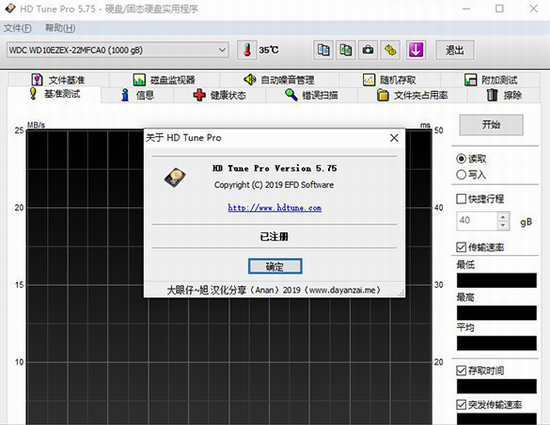Image resolution: width=550 pixels, height=425 pixels.
Task: Select the 写入 radio button
Action: 461,174
